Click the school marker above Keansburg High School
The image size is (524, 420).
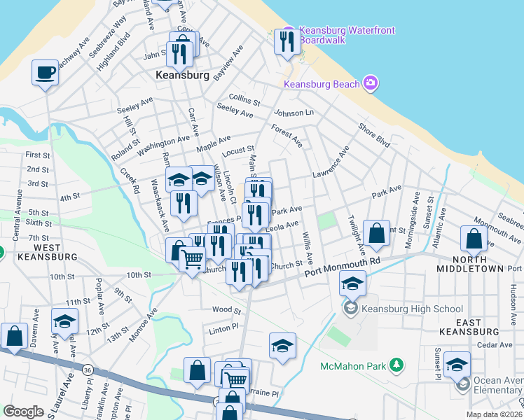[x=352, y=283]
